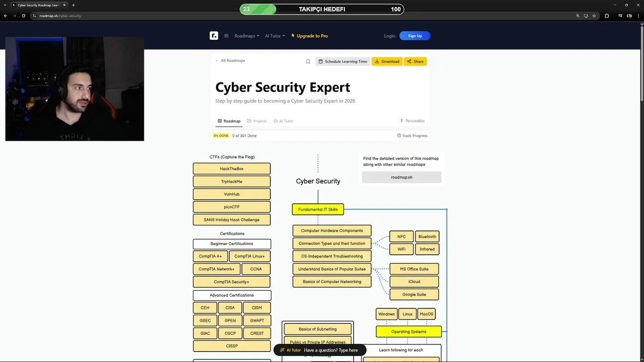Click the AI Tutor wand icon
The image size is (644, 362).
[x=282, y=350]
